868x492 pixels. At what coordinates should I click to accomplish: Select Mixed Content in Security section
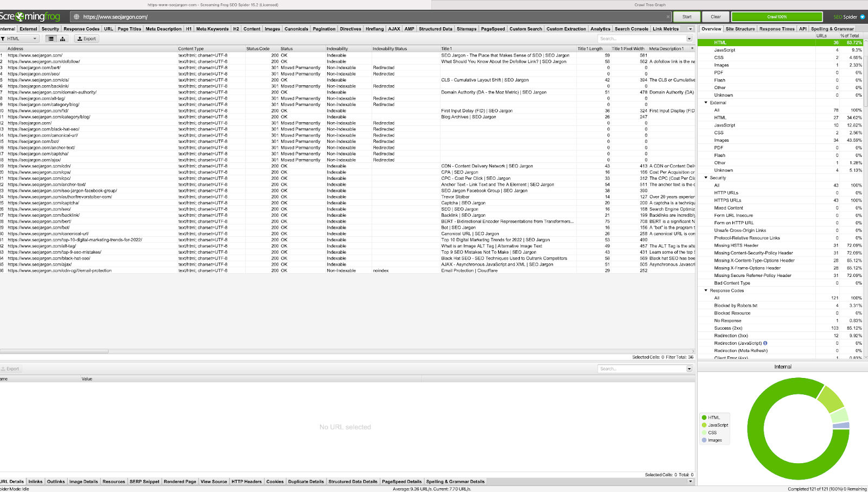click(x=780, y=208)
